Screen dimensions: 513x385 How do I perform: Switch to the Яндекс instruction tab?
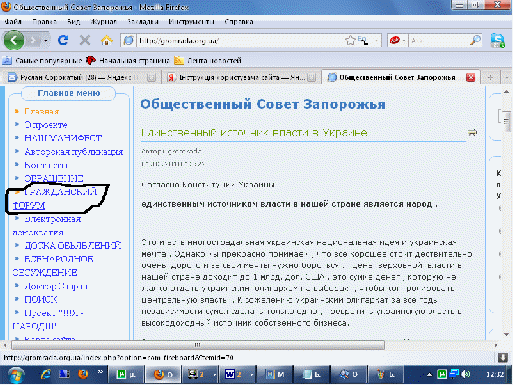pyautogui.click(x=238, y=77)
